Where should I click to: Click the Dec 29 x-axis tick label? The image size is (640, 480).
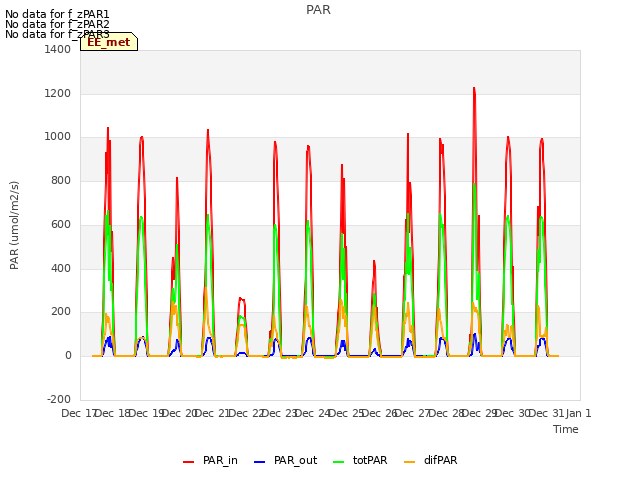tap(479, 413)
